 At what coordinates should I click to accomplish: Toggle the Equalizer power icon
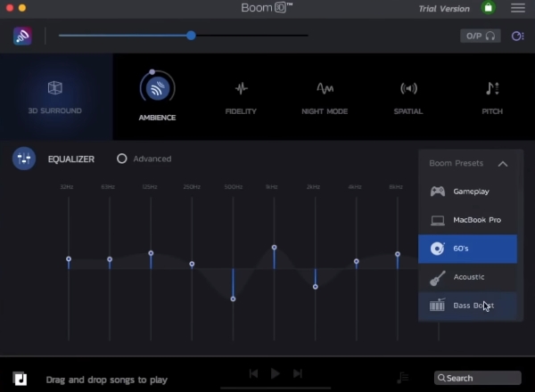pyautogui.click(x=24, y=159)
